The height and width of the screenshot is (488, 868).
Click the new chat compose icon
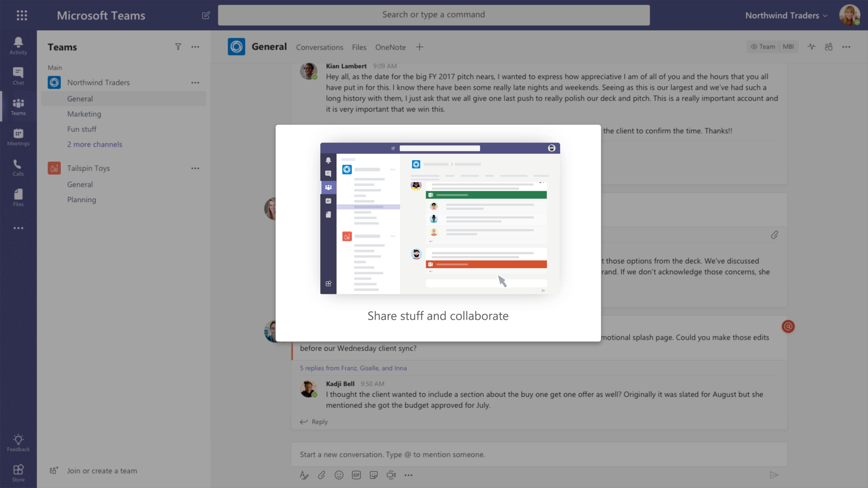pyautogui.click(x=206, y=15)
